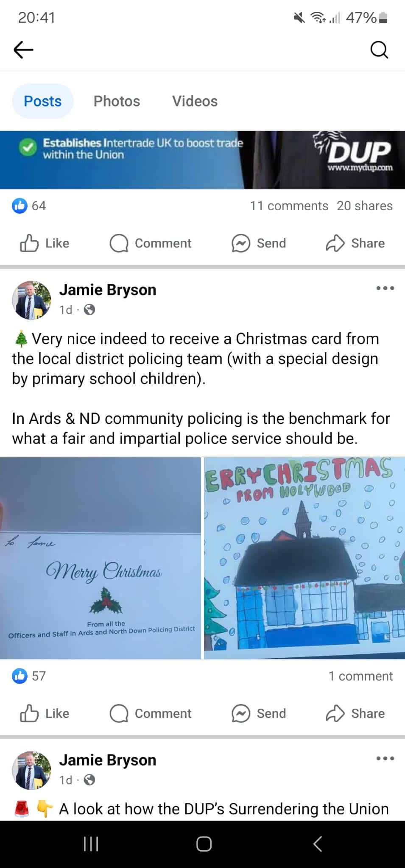Viewport: 405px width, 868px height.
Task: Share the Christmas card post
Action: [355, 713]
